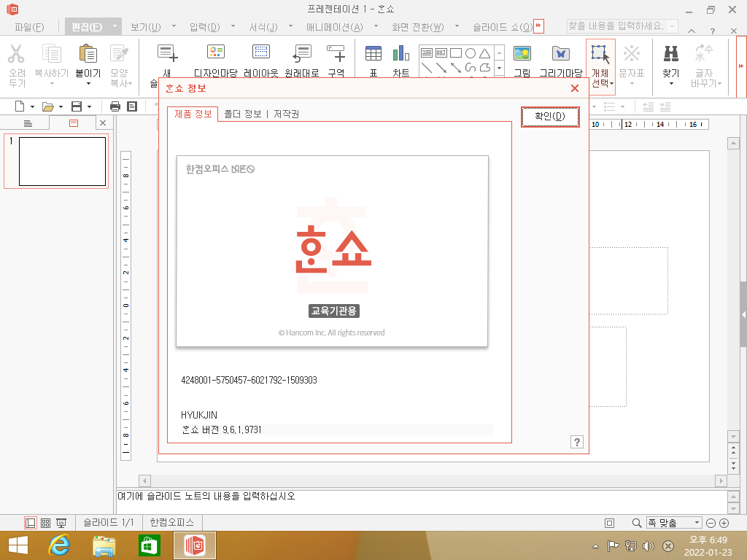Viewport: 747px width, 560px height.
Task: Select the horizontal text box shape
Action: [x=427, y=52]
